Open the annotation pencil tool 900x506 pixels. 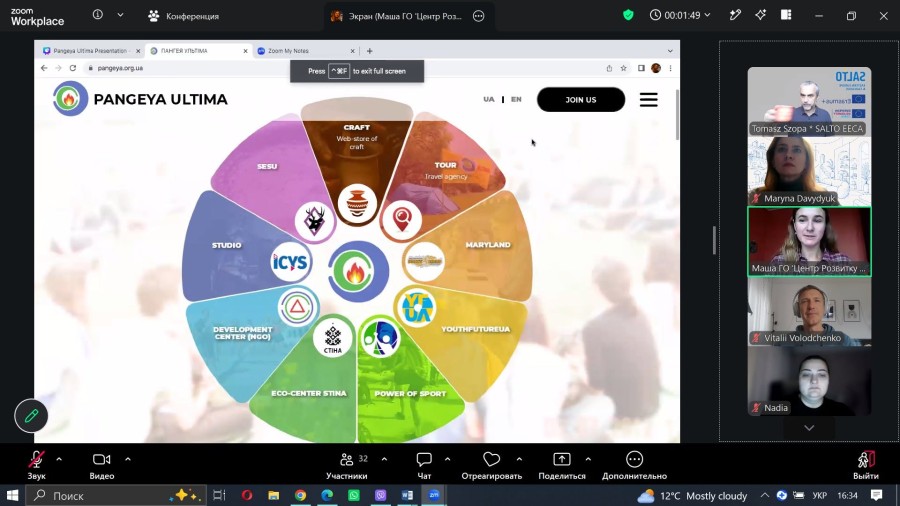pyautogui.click(x=31, y=415)
